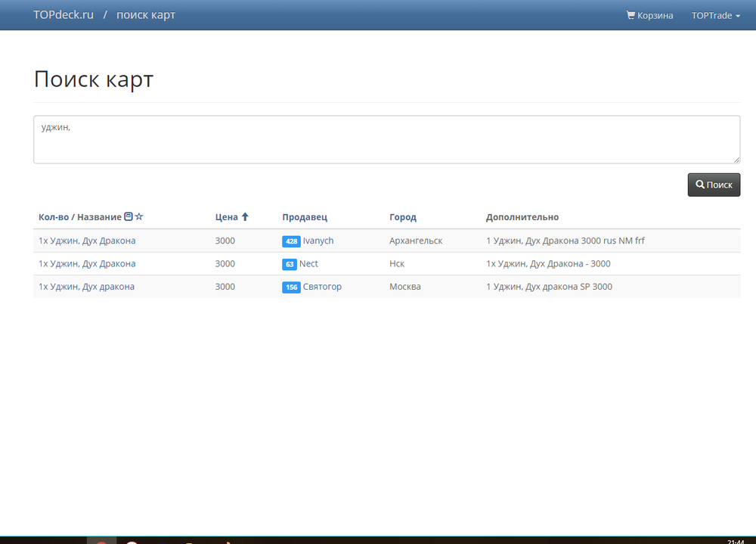This screenshot has width=756, height=544.
Task: Click the arrow next to Цена header
Action: point(245,217)
